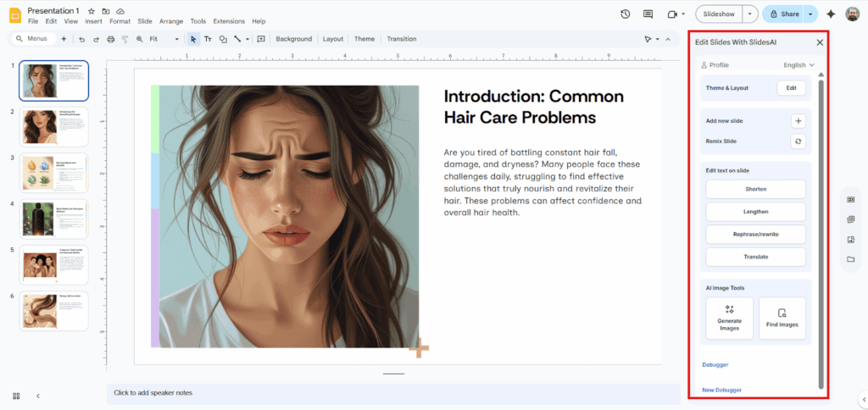
Task: Click Remix Slide refresh icon
Action: (x=798, y=141)
